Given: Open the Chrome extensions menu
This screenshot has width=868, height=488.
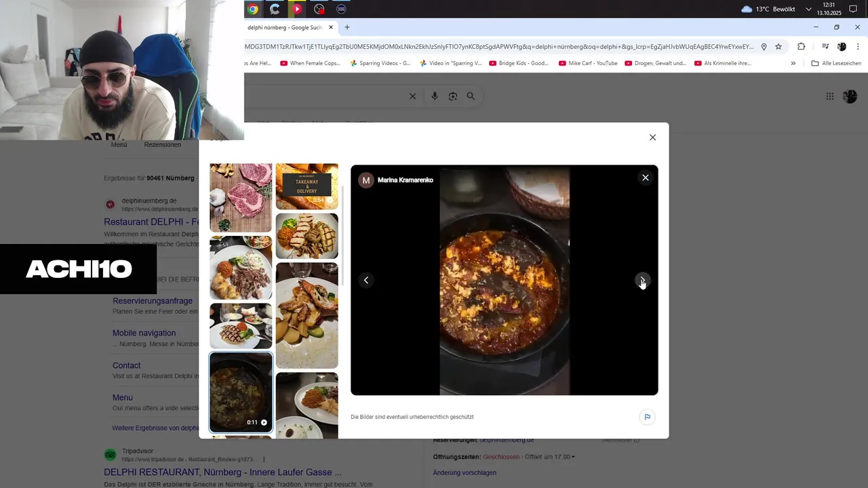Looking at the screenshot, I should point(801,47).
